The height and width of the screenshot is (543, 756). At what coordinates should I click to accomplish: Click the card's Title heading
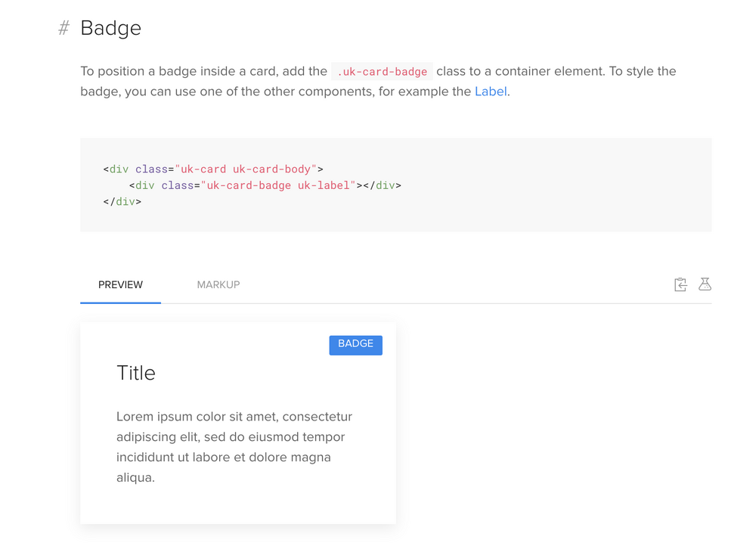[x=136, y=373]
